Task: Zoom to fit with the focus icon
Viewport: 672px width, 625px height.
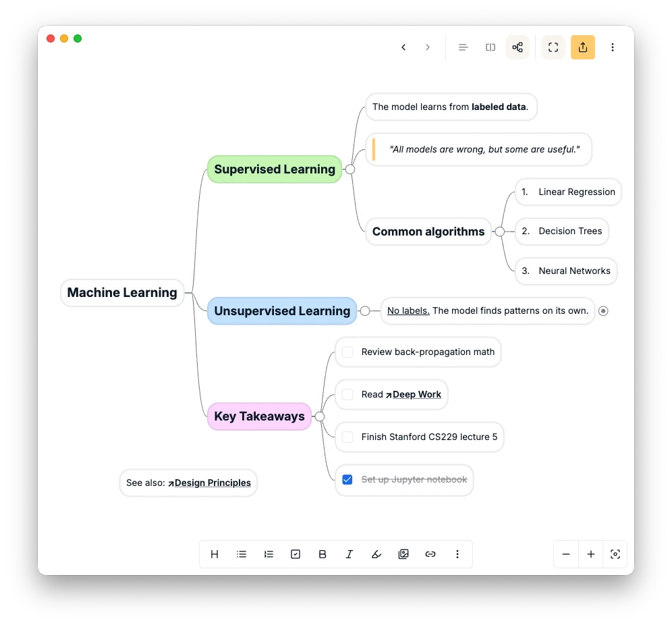Action: (x=615, y=553)
